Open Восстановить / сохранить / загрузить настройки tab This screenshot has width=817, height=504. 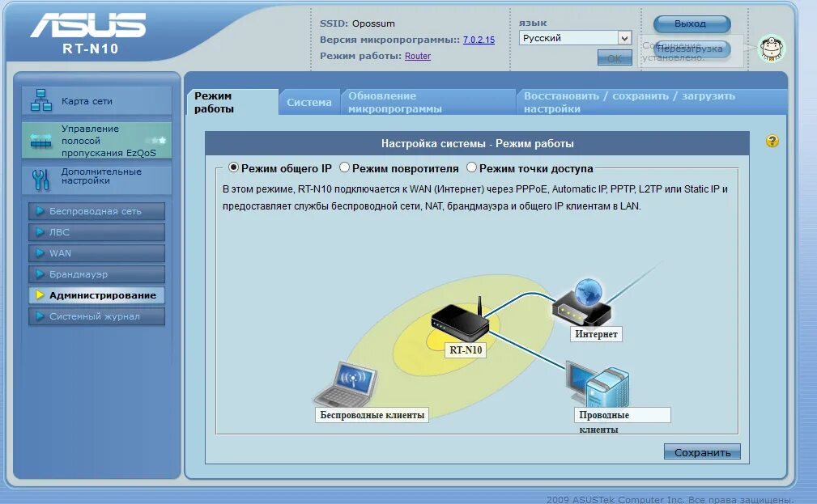click(651, 102)
